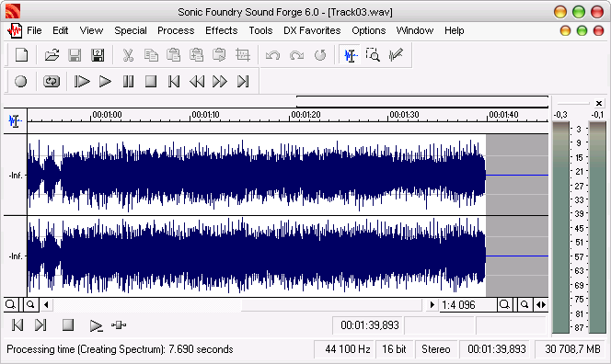The height and width of the screenshot is (364, 611).
Task: Click the 16 bit status field
Action: click(x=394, y=349)
